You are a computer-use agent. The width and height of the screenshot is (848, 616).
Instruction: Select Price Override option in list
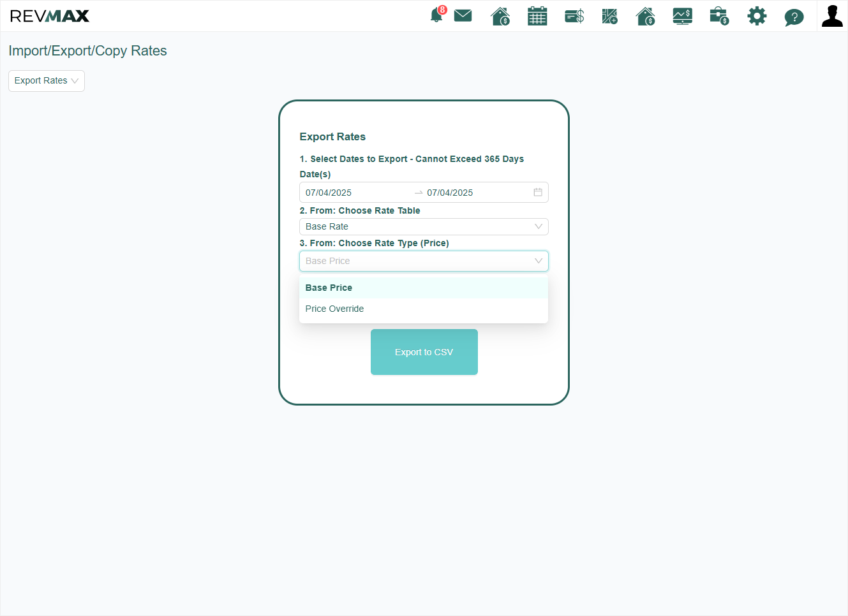(x=424, y=309)
